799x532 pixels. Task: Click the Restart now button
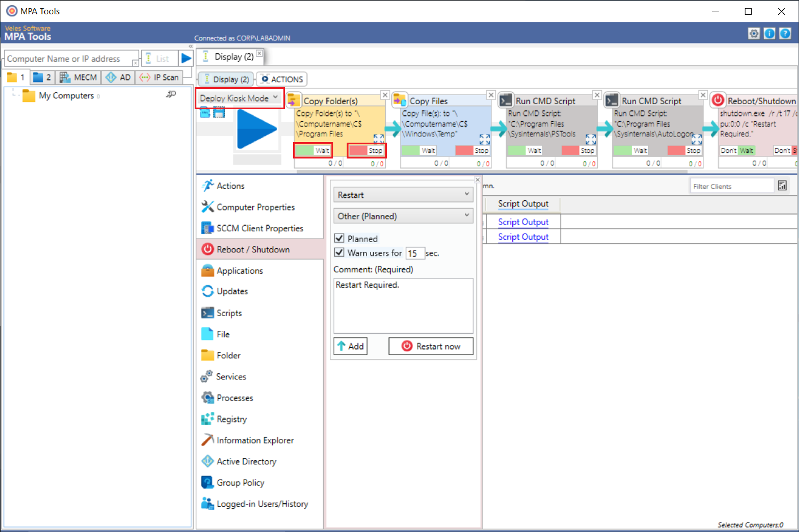431,346
